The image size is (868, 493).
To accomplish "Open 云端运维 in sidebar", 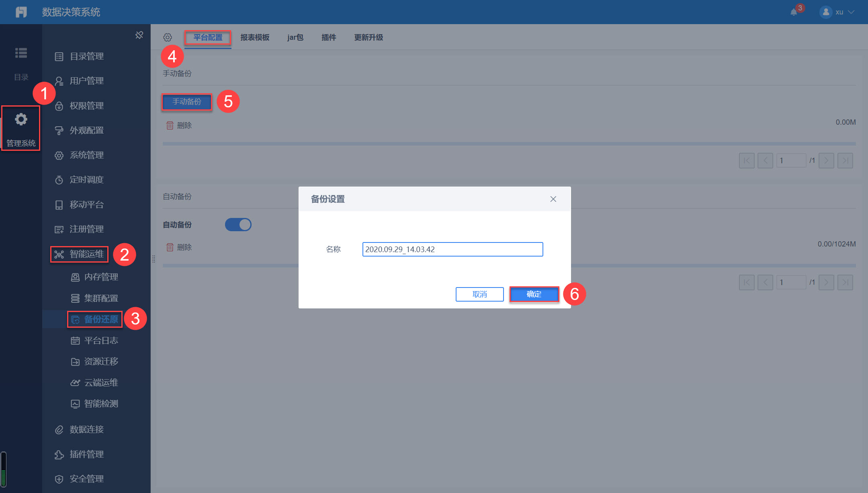I will pos(101,383).
